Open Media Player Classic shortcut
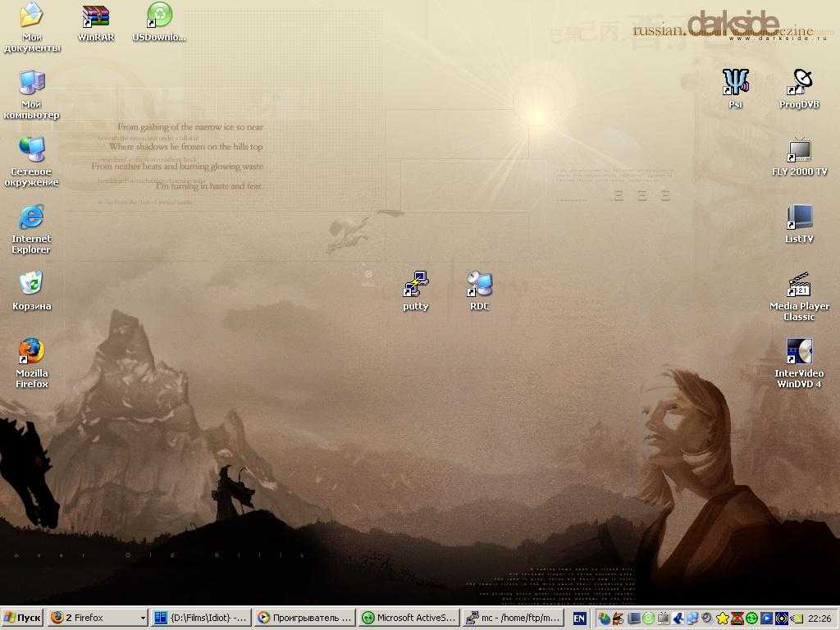This screenshot has height=630, width=840. 799,285
